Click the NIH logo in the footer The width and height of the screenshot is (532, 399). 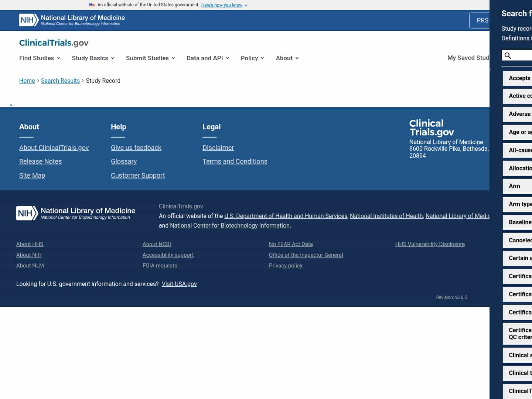(x=76, y=213)
